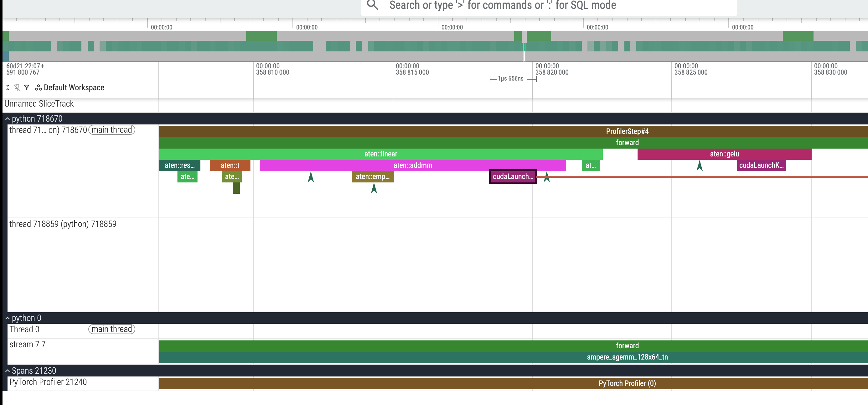Collapse the python 0 process group
Viewport: 868px width, 405px height.
8,318
